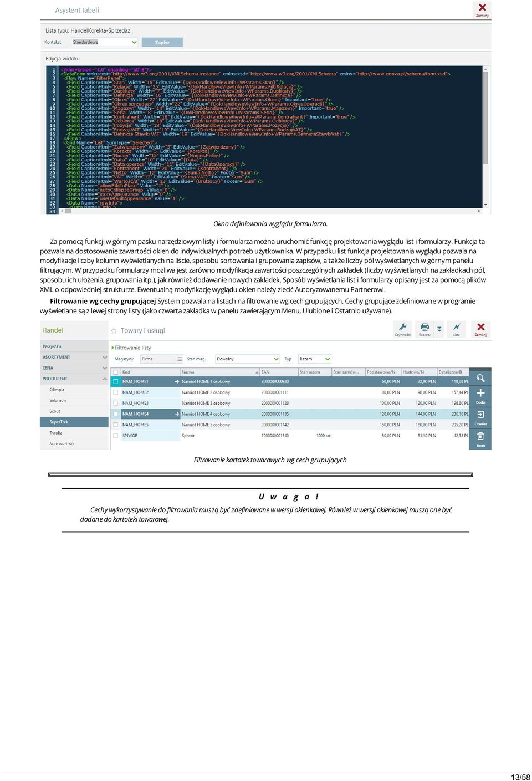532x781 pixels.
Task: Click the 1000 szt stock value
Action: pos(324,436)
